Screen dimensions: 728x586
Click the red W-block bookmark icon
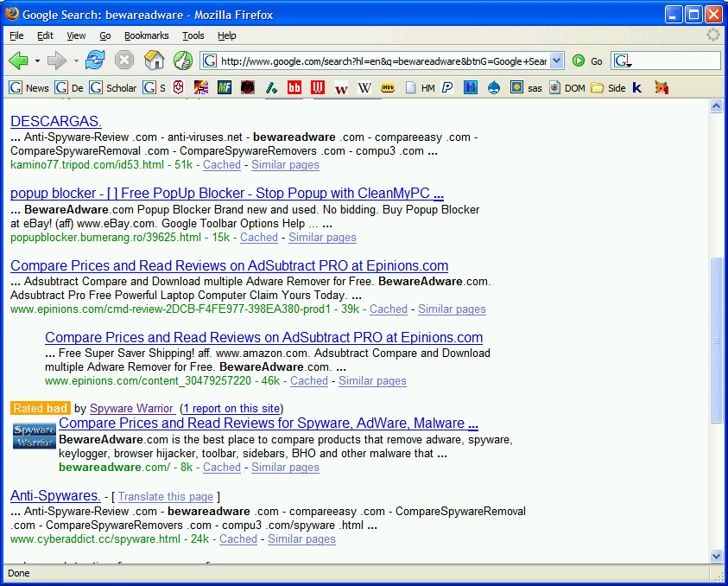point(318,87)
